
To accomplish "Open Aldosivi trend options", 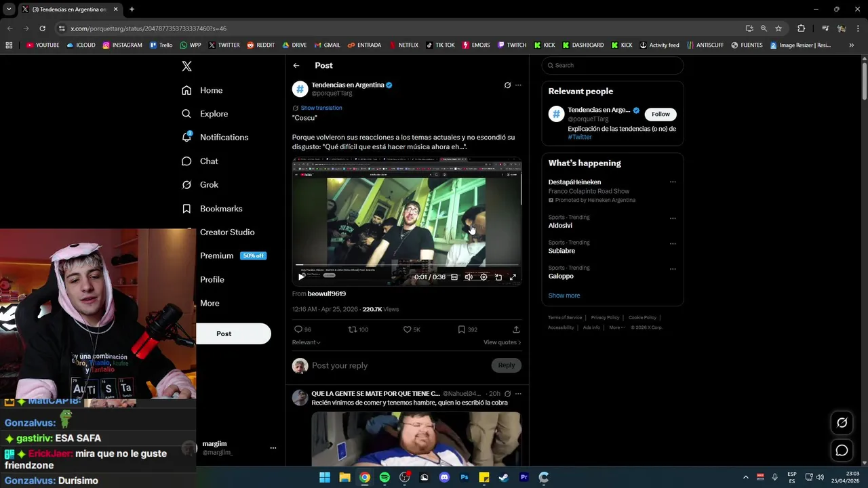I will point(673,218).
